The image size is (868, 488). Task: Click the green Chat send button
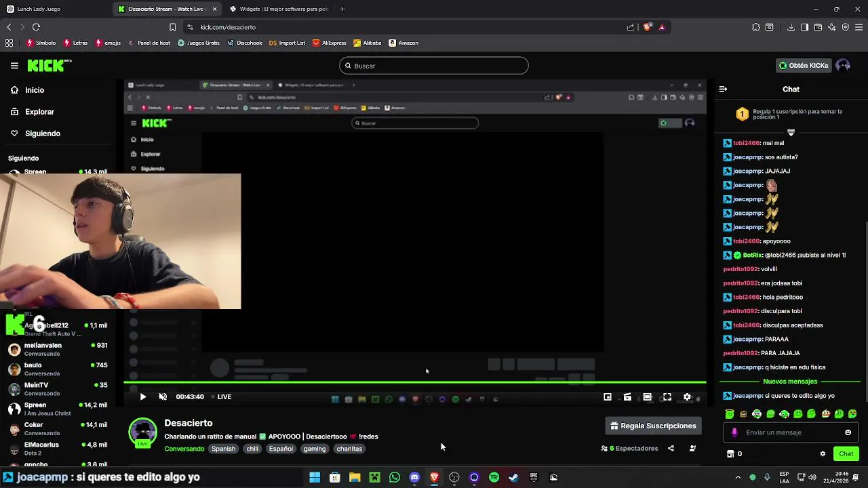coord(846,454)
